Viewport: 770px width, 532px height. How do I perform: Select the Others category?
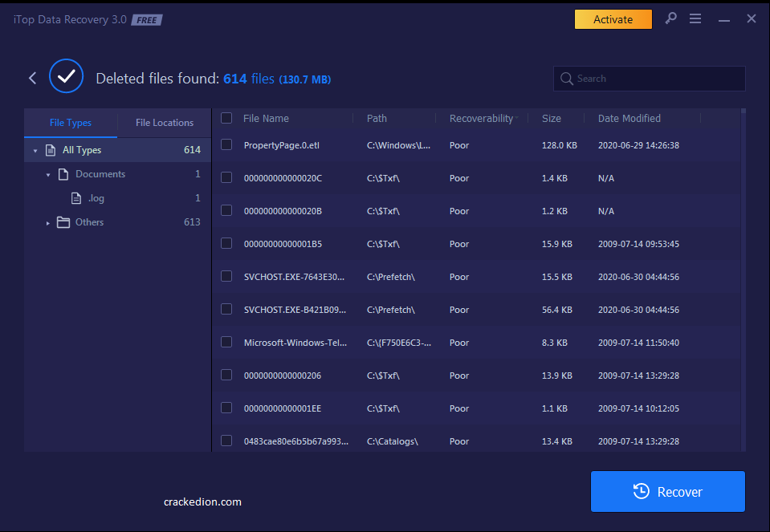[118, 222]
